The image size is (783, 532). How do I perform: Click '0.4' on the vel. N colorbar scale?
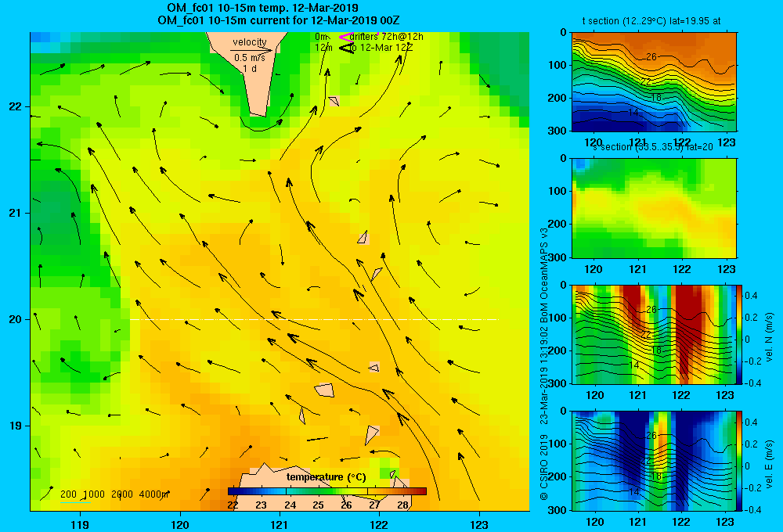tap(751, 296)
